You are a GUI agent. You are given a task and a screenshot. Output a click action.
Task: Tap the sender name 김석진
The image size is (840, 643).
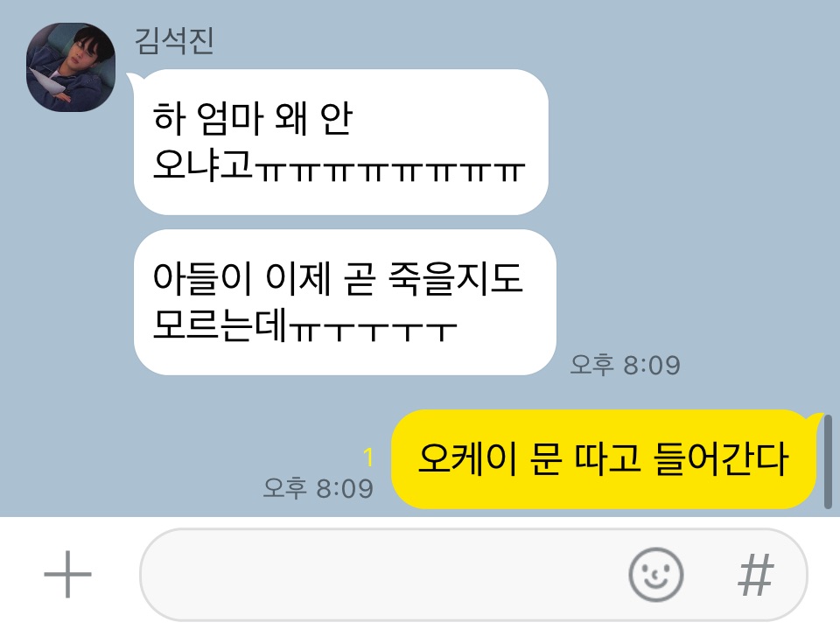[x=174, y=41]
